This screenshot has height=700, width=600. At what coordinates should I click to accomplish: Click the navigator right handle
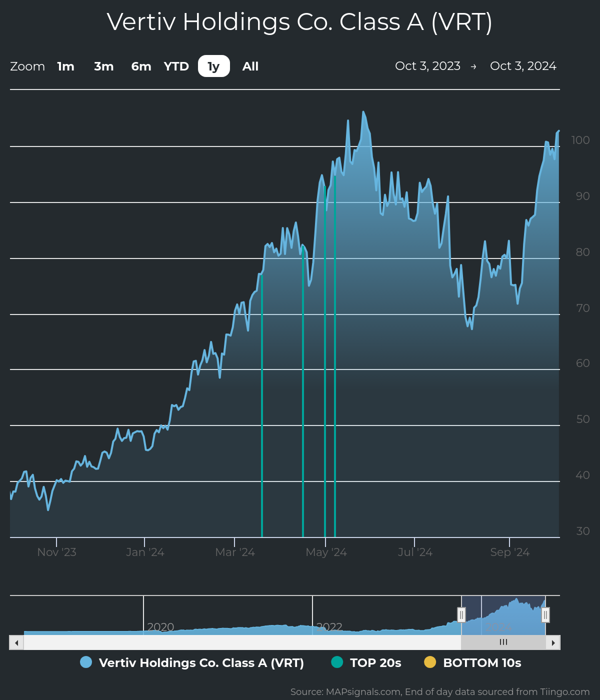click(x=545, y=614)
